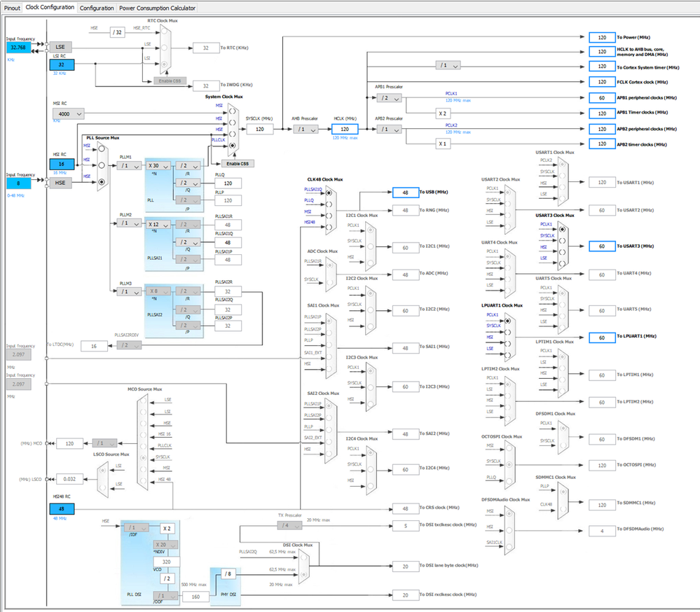Click HSI48 RC 48 value box
The height and width of the screenshot is (612, 700).
pos(62,508)
